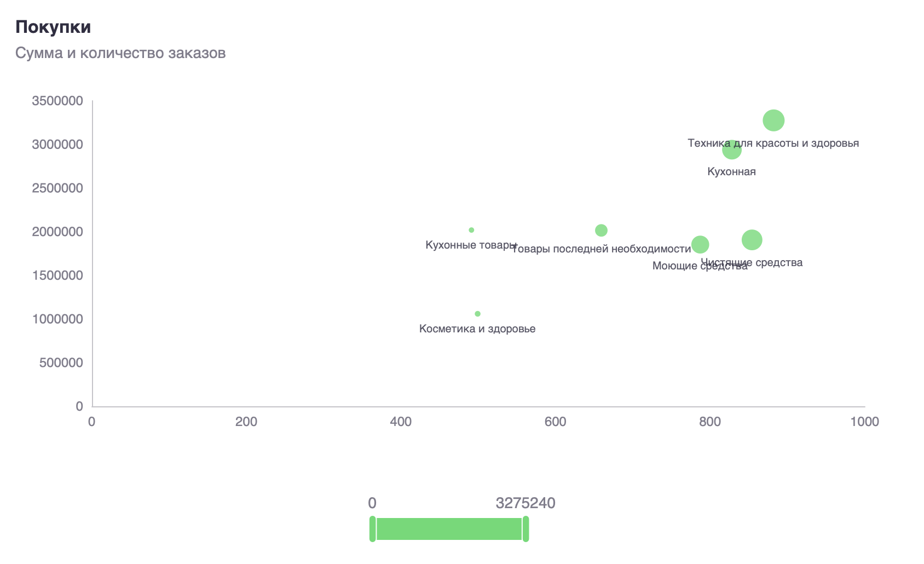Click the green range slider bar
The image size is (924, 564).
(449, 528)
